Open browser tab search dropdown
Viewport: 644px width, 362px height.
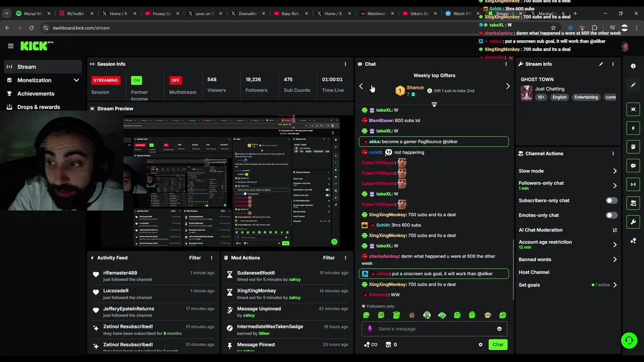pos(7,14)
